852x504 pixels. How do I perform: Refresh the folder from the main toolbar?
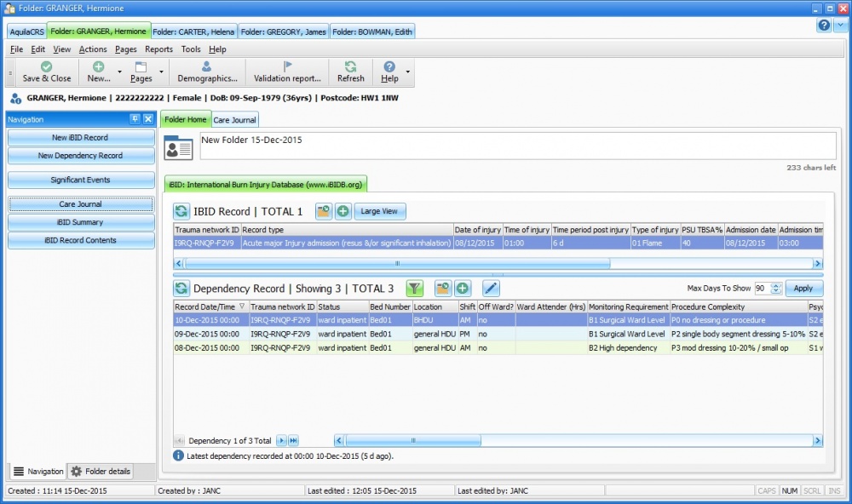[x=350, y=67]
